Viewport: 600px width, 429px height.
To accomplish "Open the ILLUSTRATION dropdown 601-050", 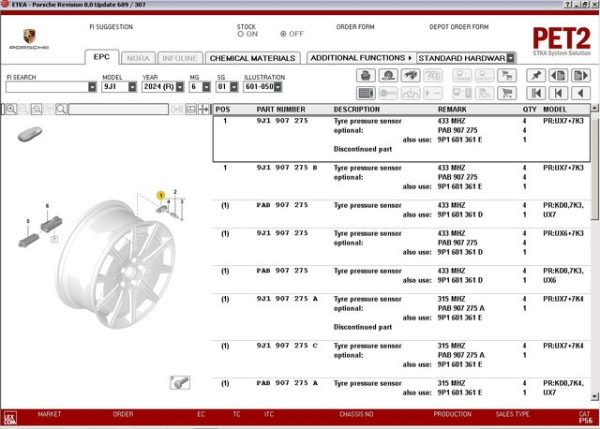I will point(278,87).
